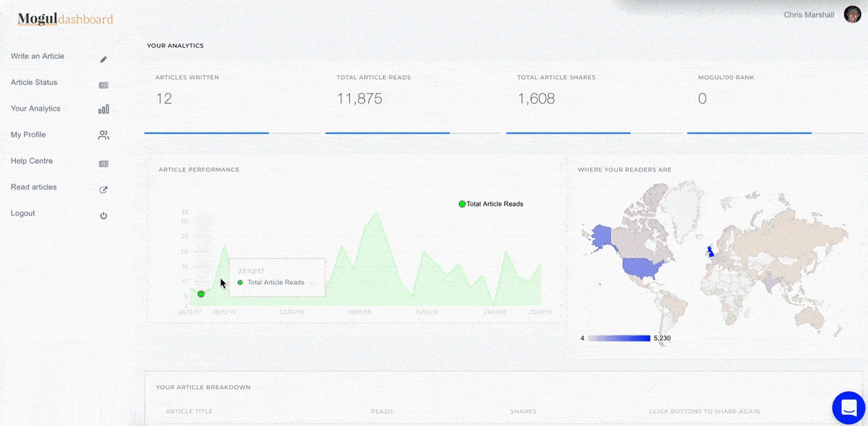This screenshot has height=426, width=868.
Task: Click the bar chart icon for Your Analytics
Action: click(104, 109)
